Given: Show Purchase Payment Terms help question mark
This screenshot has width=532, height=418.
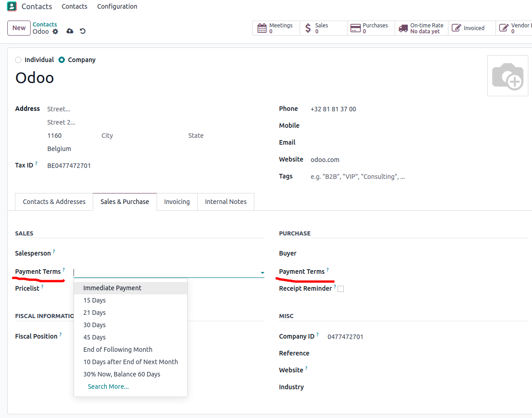Looking at the screenshot, I should tap(327, 270).
